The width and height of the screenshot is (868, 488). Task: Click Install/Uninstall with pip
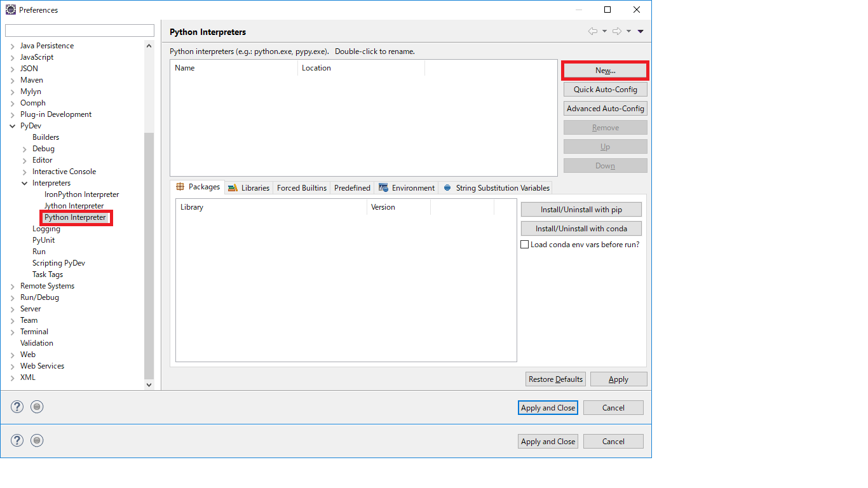pyautogui.click(x=581, y=209)
